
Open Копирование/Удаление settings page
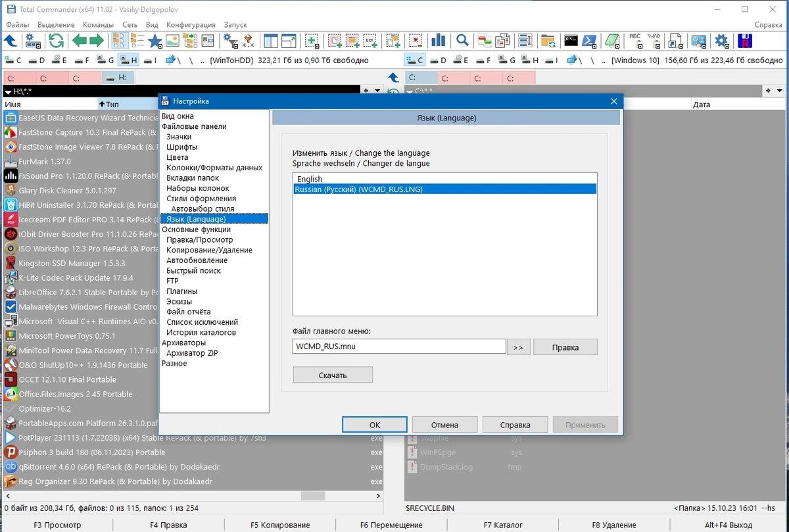coord(209,250)
